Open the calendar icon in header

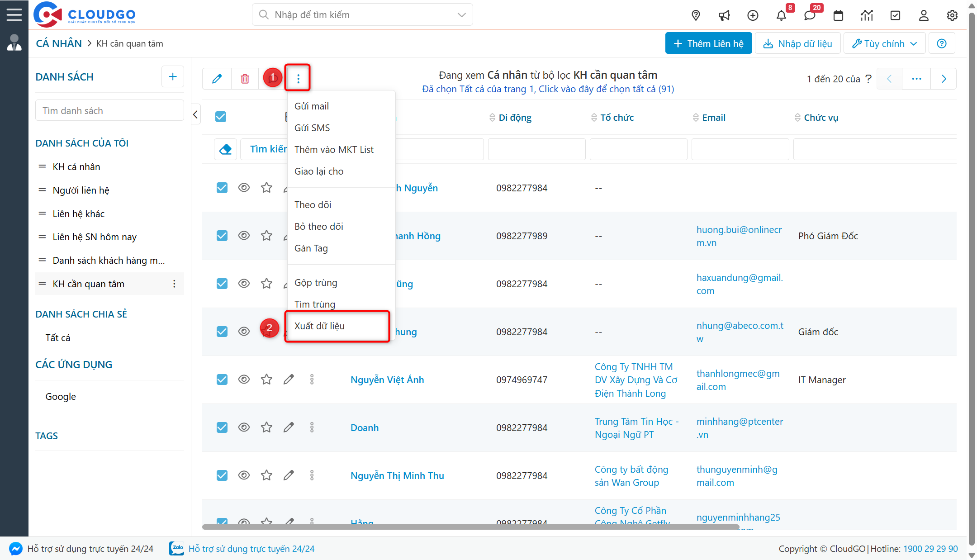tap(838, 15)
